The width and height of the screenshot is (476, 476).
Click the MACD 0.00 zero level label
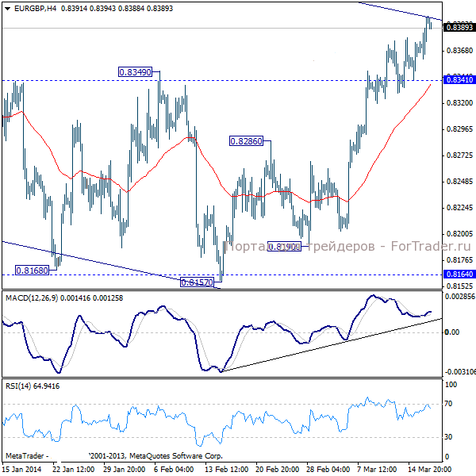[453, 332]
